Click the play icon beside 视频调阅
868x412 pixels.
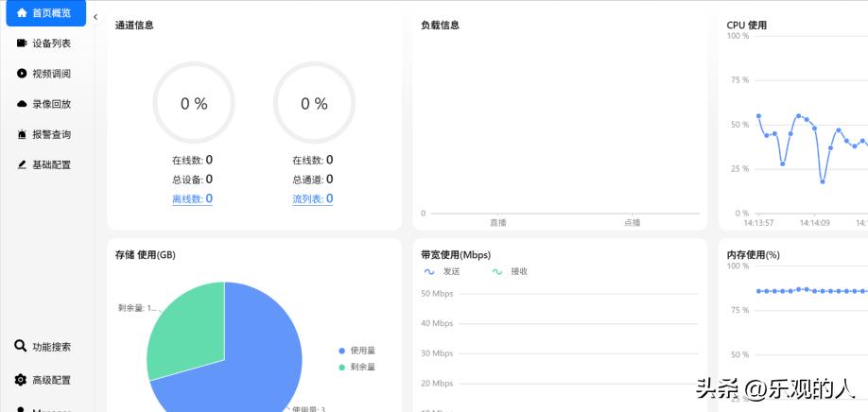[22, 74]
